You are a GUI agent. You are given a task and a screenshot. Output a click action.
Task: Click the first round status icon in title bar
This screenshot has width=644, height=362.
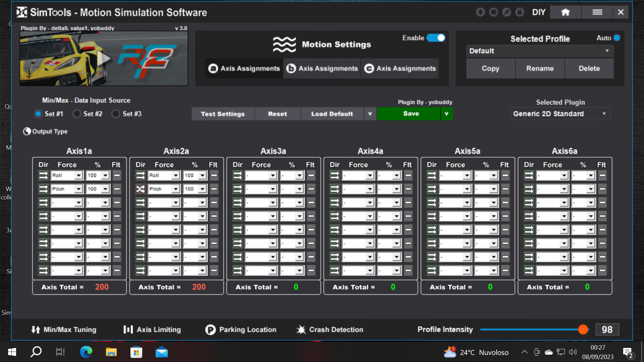point(480,12)
